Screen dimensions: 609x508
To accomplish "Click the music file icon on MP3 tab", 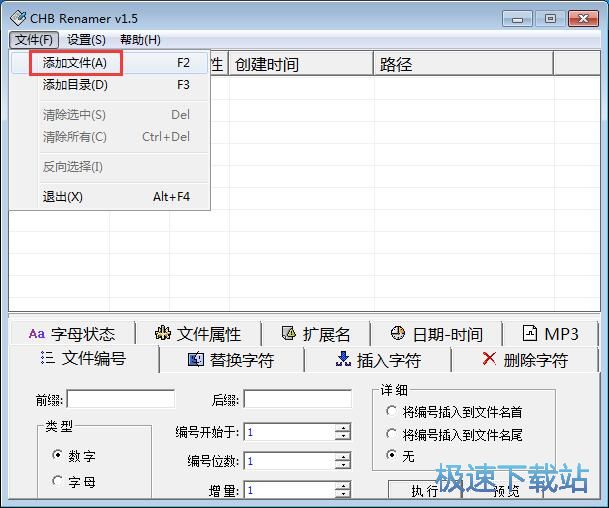I will coord(530,333).
